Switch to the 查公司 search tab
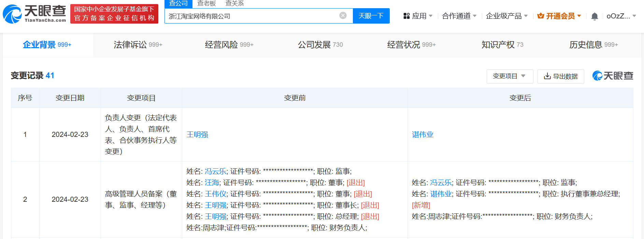 (x=178, y=3)
